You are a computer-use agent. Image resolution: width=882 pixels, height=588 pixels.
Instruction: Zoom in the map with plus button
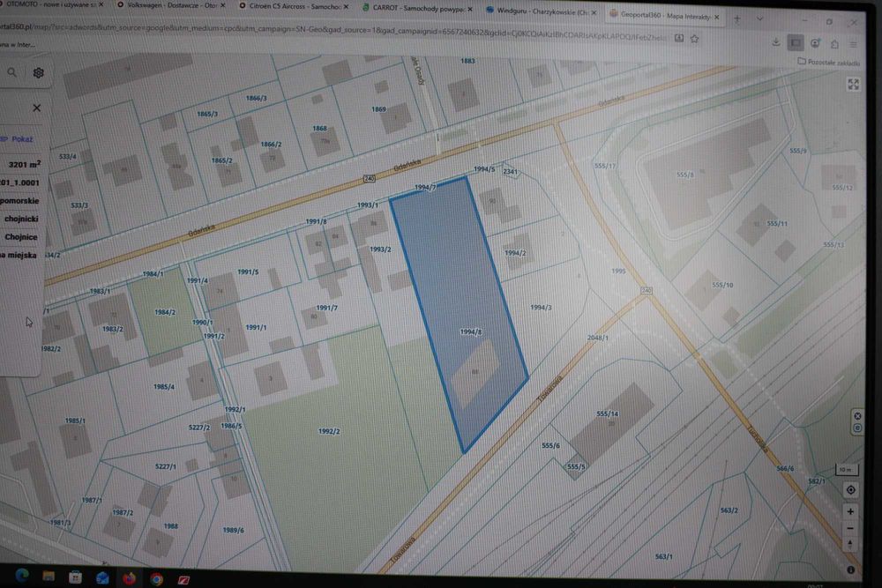coord(850,511)
